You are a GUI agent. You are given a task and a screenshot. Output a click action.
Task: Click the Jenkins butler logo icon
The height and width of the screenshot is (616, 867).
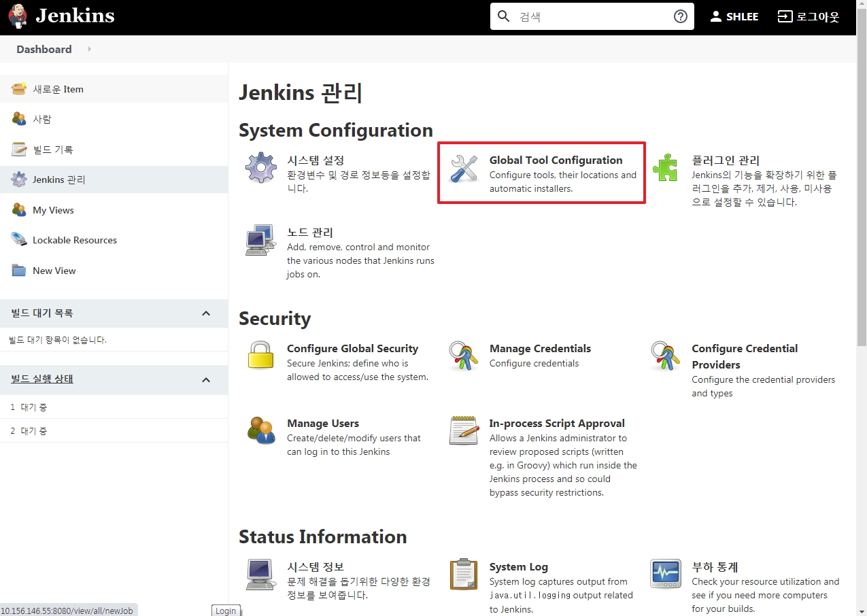coord(19,16)
